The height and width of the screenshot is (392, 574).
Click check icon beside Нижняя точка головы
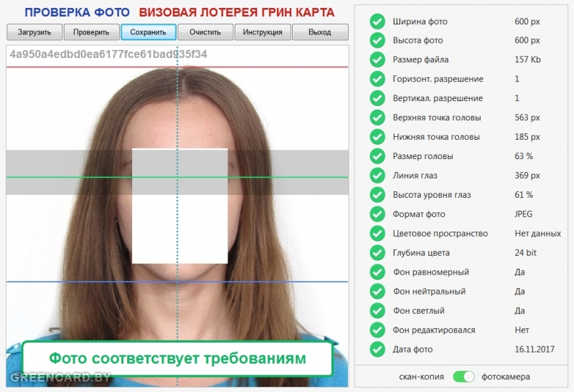click(377, 137)
